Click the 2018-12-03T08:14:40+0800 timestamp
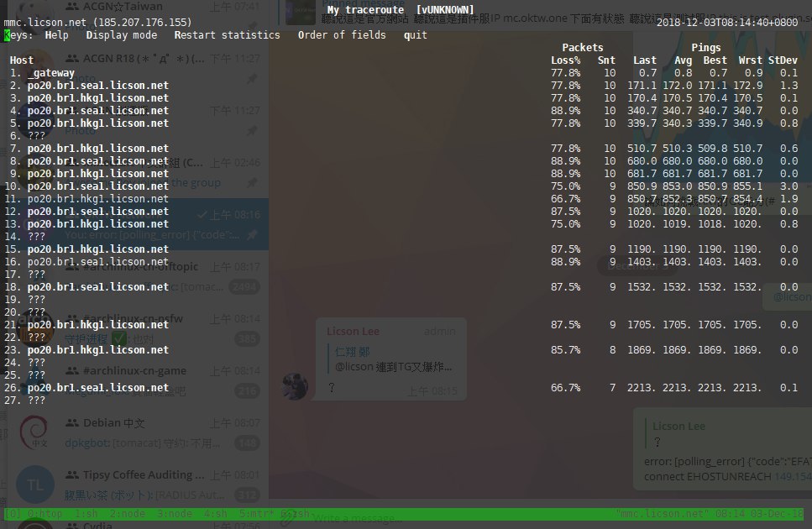This screenshot has width=812, height=529. [727, 23]
